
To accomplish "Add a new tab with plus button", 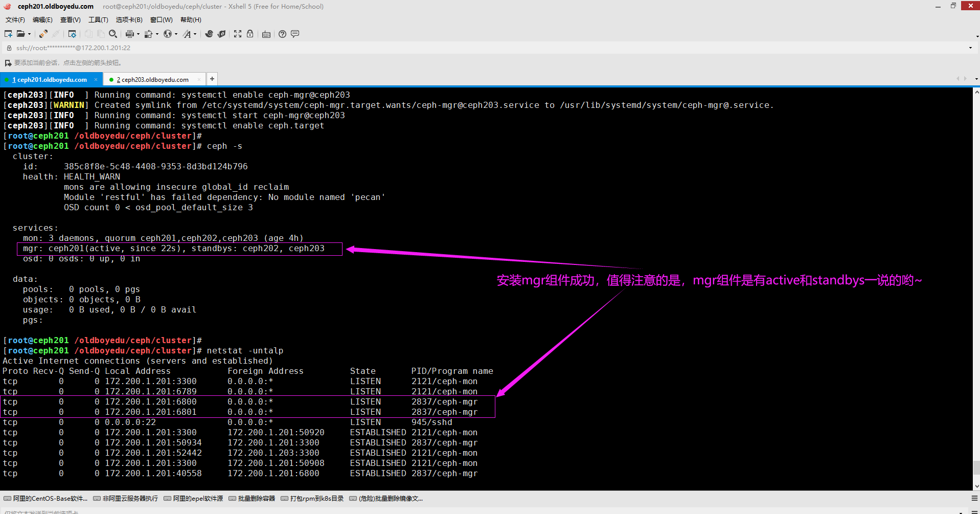I will point(212,79).
